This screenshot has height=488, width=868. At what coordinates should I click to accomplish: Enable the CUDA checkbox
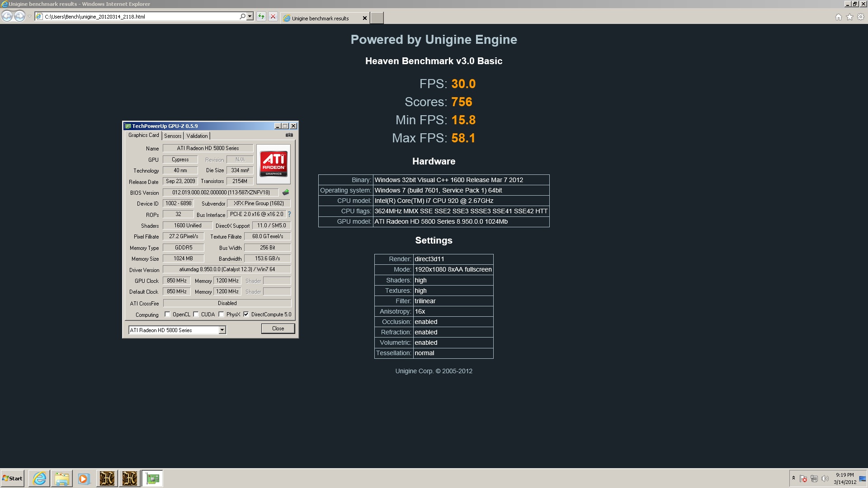click(196, 314)
